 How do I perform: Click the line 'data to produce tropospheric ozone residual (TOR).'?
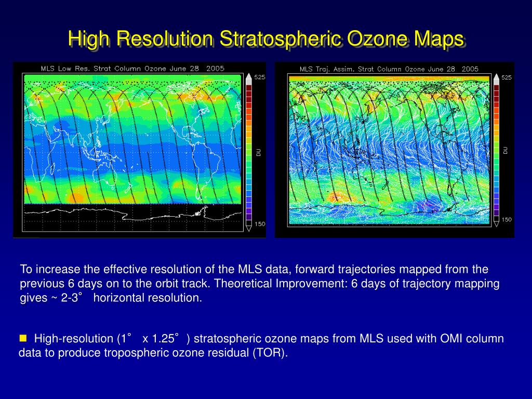click(x=153, y=353)
